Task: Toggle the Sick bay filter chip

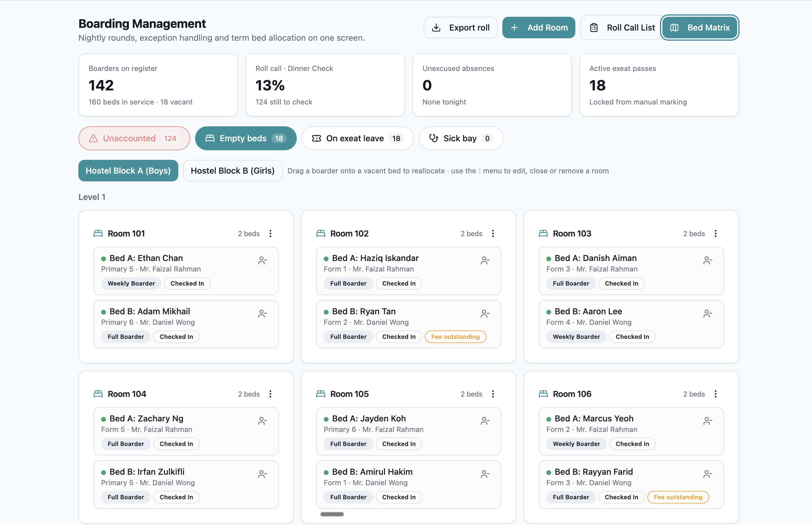Action: click(461, 138)
